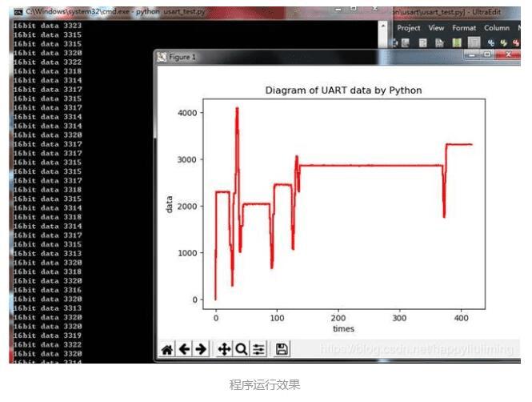Viewport: 532px width, 402px height.
Task: Open Configure subplots sliders icon
Action: pos(258,349)
